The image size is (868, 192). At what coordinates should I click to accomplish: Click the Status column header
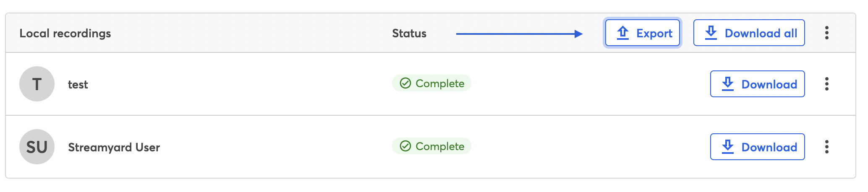click(x=409, y=34)
